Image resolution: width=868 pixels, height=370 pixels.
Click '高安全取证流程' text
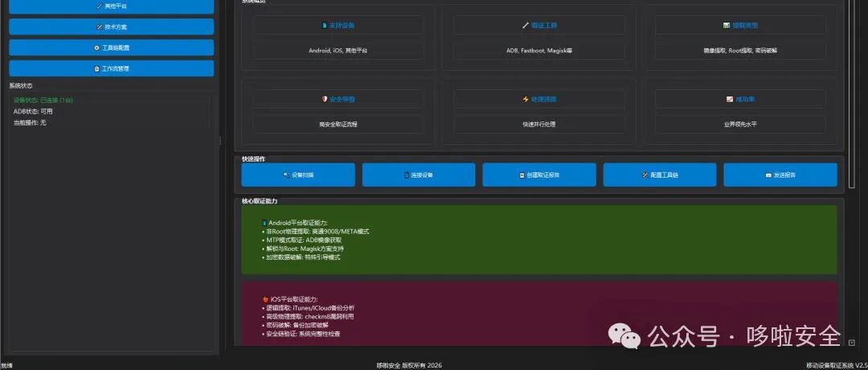338,125
